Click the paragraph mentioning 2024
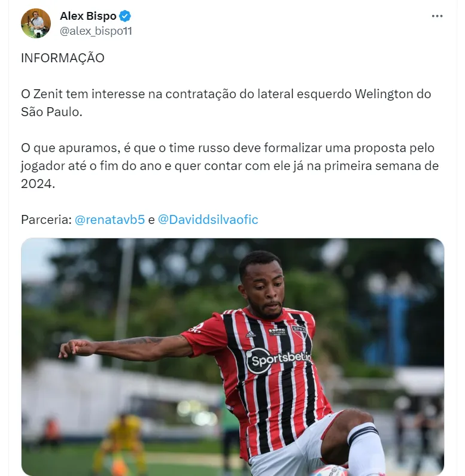The image size is (465, 476). click(x=230, y=166)
